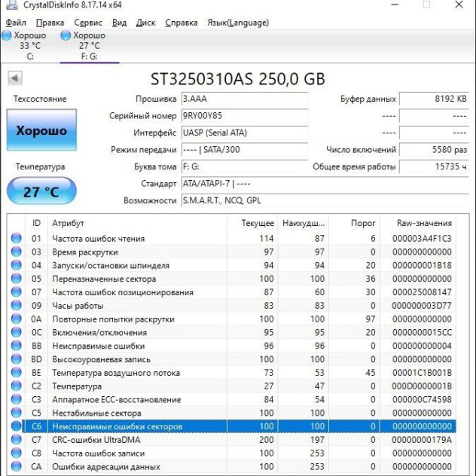Click status icon for attribute 01 row
The image size is (476, 476).
(x=17, y=239)
